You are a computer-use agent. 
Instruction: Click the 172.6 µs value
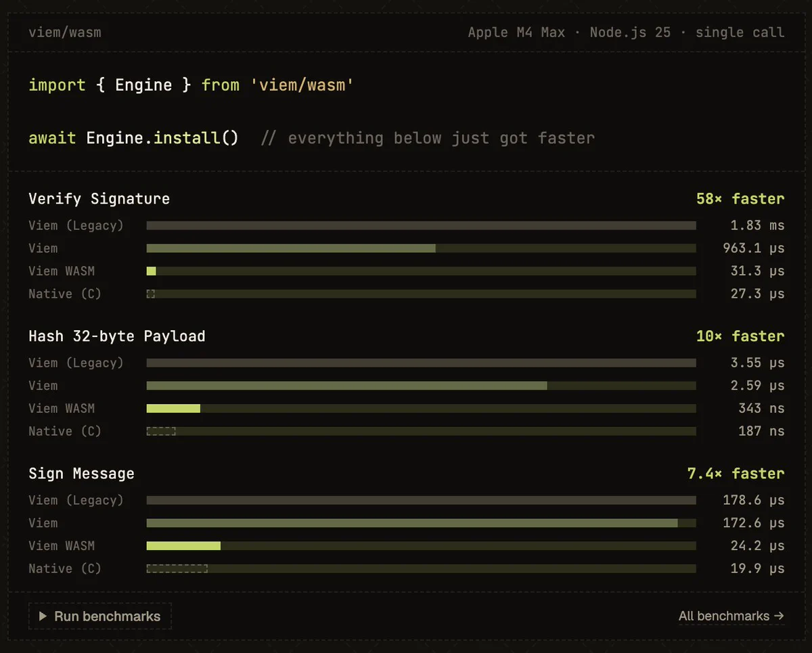point(754,523)
